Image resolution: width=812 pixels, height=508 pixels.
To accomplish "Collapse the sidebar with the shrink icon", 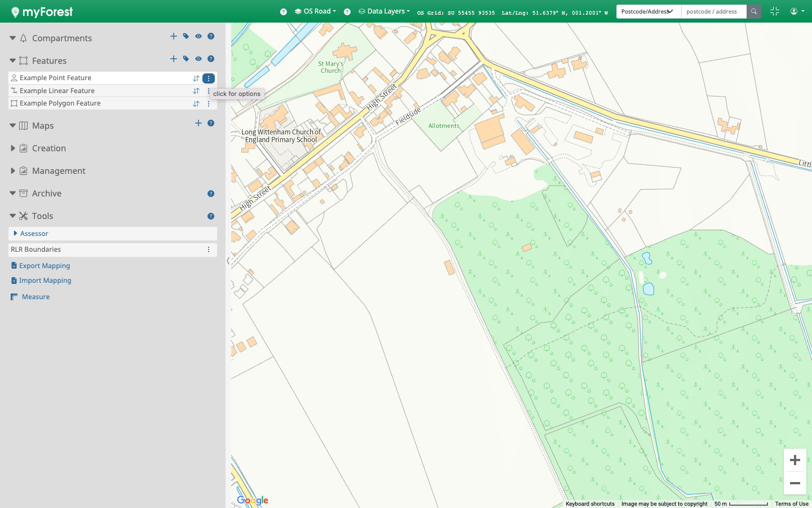I will pyautogui.click(x=775, y=11).
